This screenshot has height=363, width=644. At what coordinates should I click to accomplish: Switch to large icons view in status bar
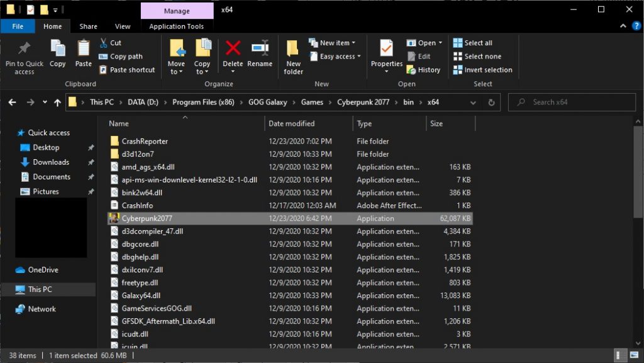[634, 355]
